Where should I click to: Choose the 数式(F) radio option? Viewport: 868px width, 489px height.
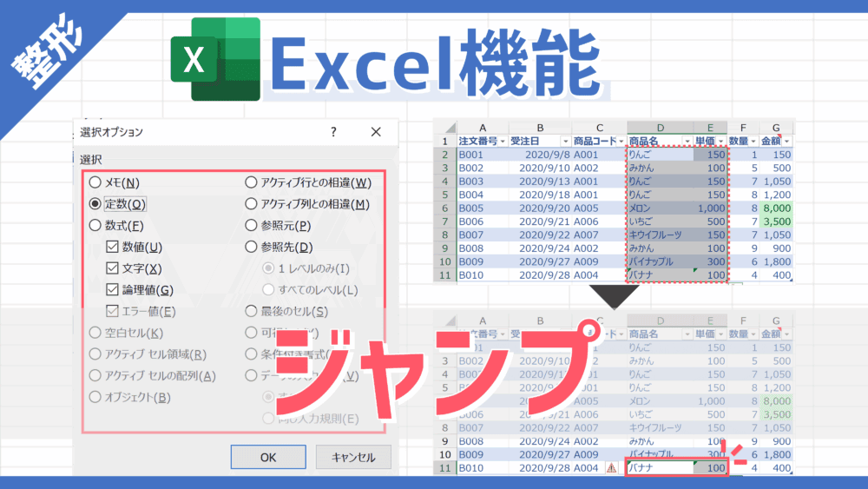click(x=95, y=226)
